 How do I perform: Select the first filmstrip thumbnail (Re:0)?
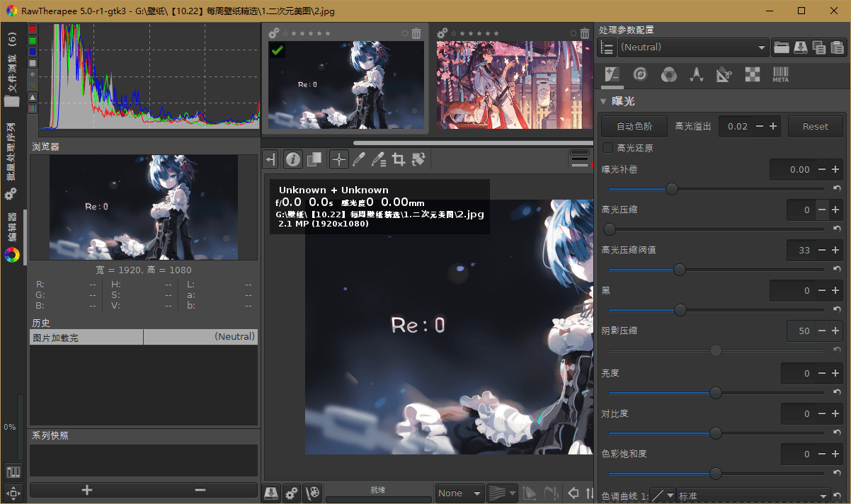tap(346, 85)
